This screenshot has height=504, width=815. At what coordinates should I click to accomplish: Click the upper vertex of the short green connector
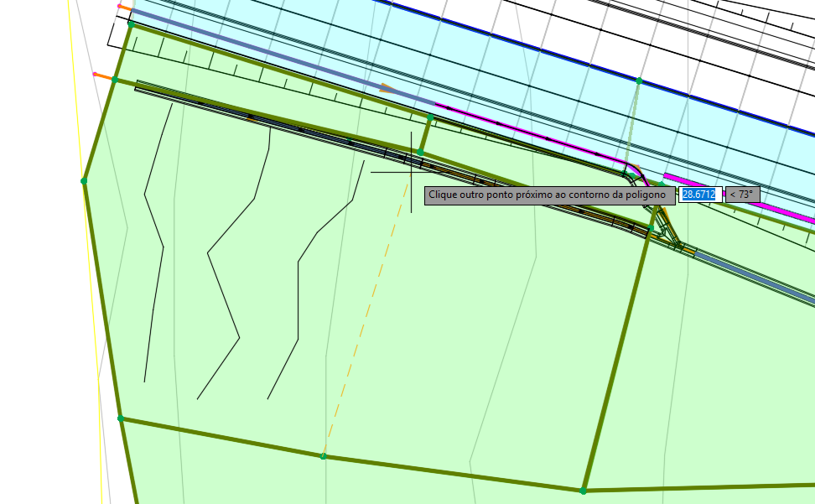(x=430, y=118)
